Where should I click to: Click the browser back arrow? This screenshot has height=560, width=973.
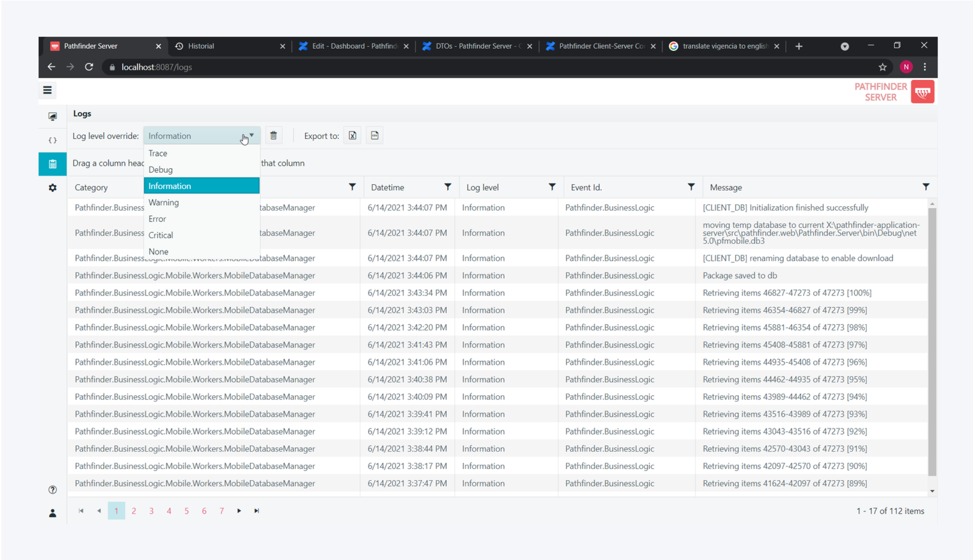(52, 67)
